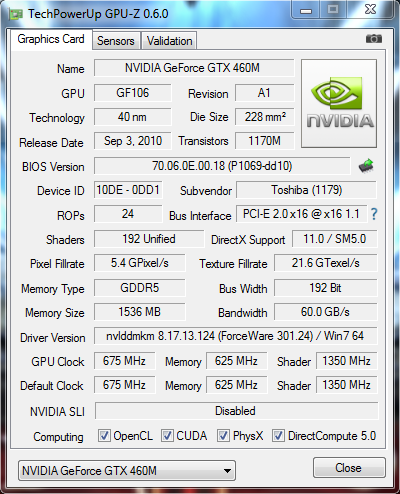Toggle the DirectCompute 5.0 checkbox
This screenshot has height=494, width=400.
pos(278,435)
